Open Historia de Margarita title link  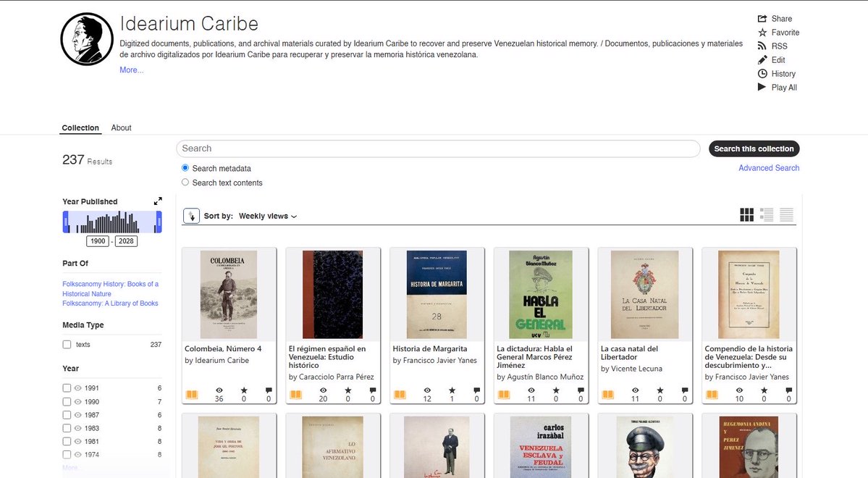pos(430,349)
